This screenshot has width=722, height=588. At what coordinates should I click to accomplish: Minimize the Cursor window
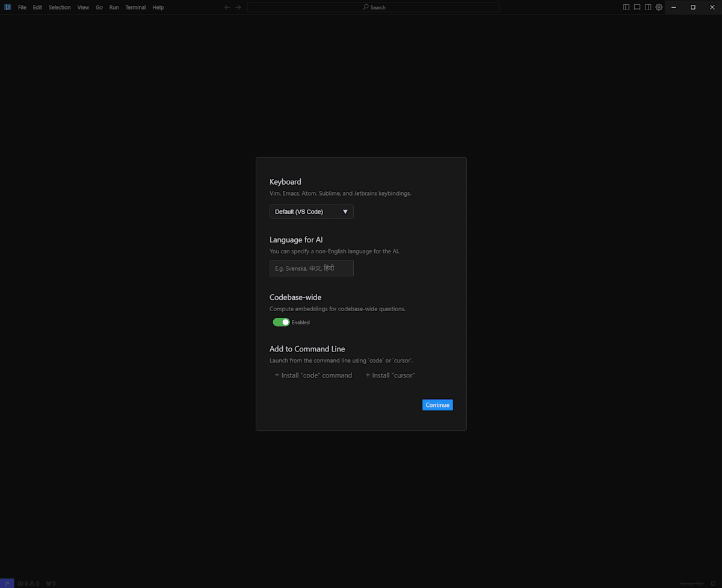[674, 7]
